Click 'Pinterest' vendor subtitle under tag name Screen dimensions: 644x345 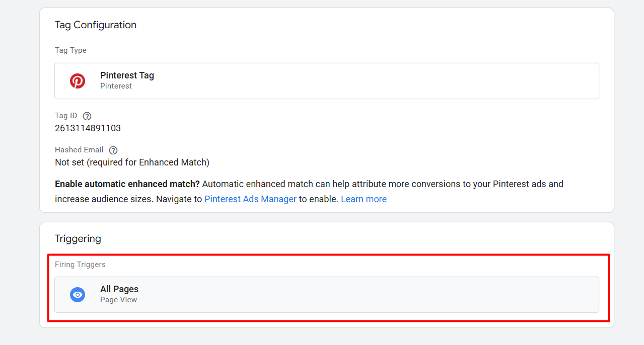click(116, 86)
